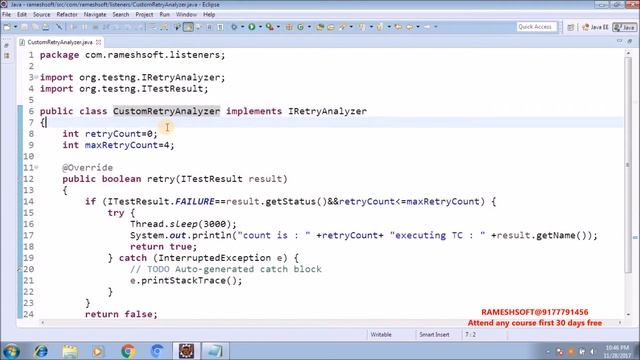640x360 pixels.
Task: Switch to the Java EE perspective
Action: [x=595, y=27]
